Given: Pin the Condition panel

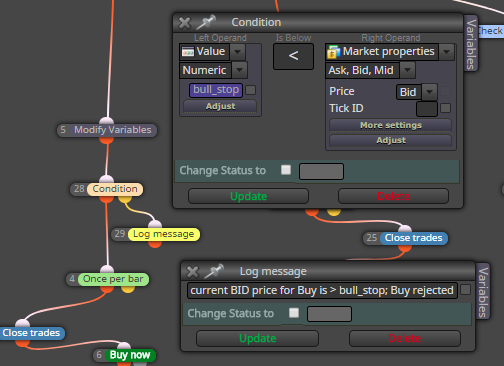Looking at the screenshot, I should click(206, 22).
